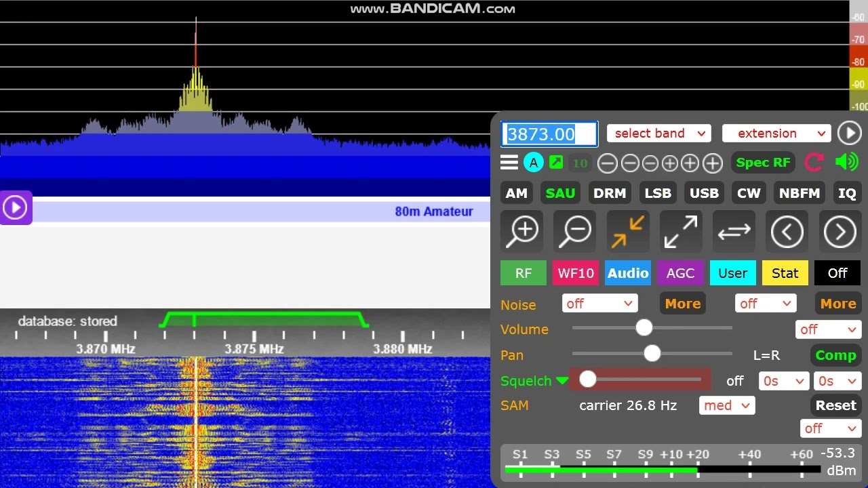Click the left-right swap arrows icon

(x=734, y=232)
